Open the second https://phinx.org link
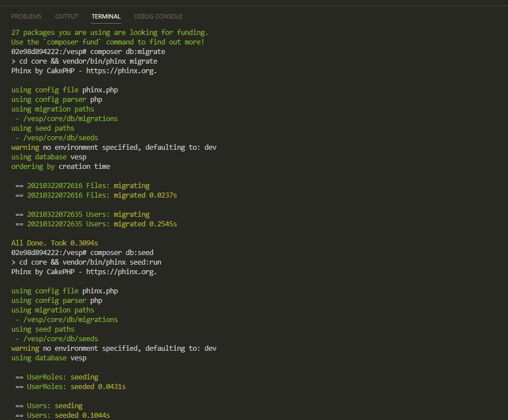This screenshot has width=508, height=420. coord(121,272)
